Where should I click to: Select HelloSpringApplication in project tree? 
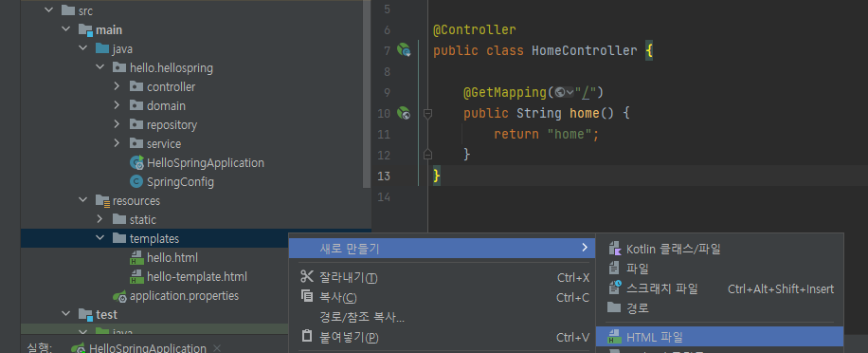pyautogui.click(x=206, y=163)
